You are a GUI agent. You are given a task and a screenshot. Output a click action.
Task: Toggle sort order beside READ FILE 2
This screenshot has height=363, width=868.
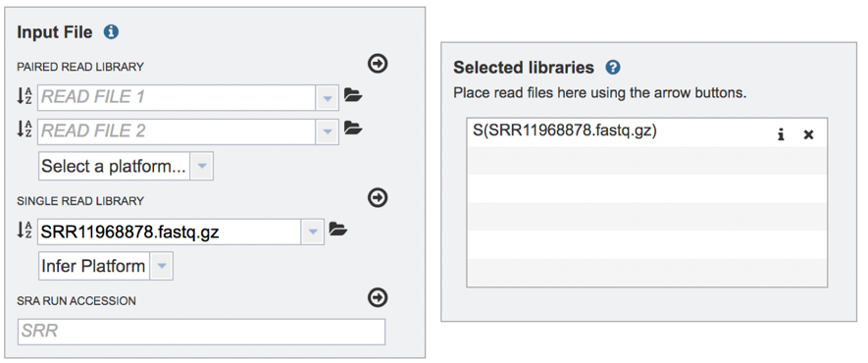point(25,130)
